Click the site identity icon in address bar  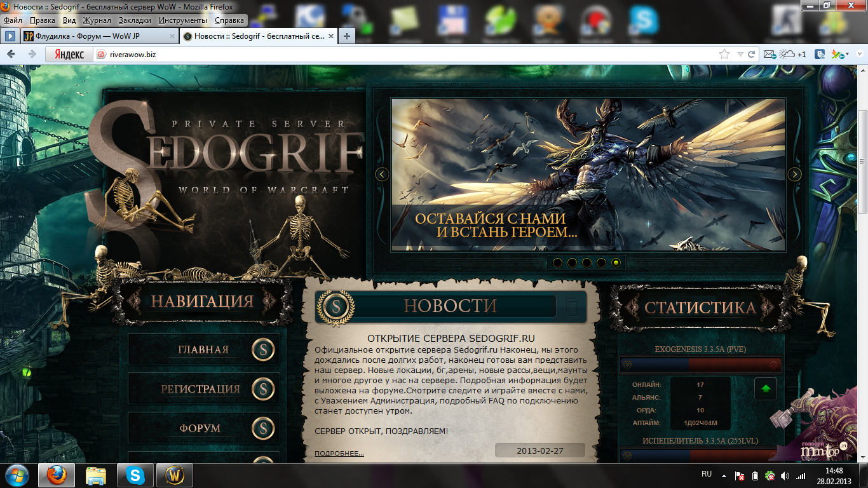coord(101,55)
